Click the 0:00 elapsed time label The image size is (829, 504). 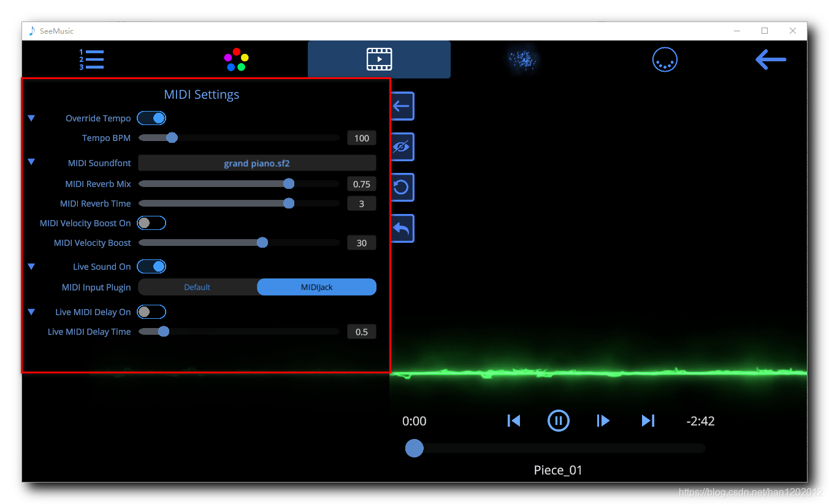tap(415, 421)
